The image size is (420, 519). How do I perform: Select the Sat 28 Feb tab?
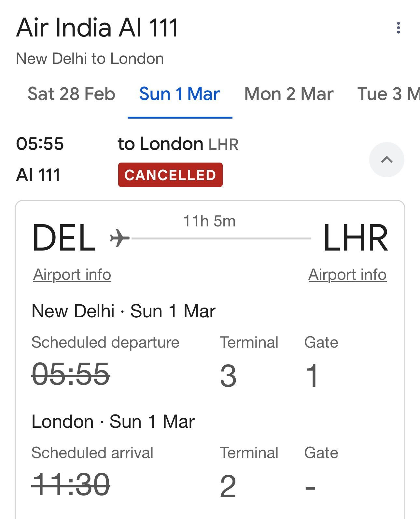pos(71,94)
